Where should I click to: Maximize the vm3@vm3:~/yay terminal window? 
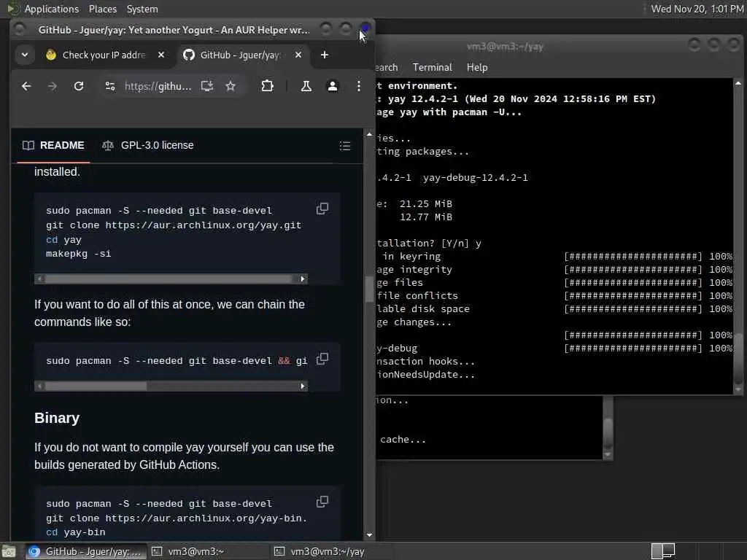point(713,44)
